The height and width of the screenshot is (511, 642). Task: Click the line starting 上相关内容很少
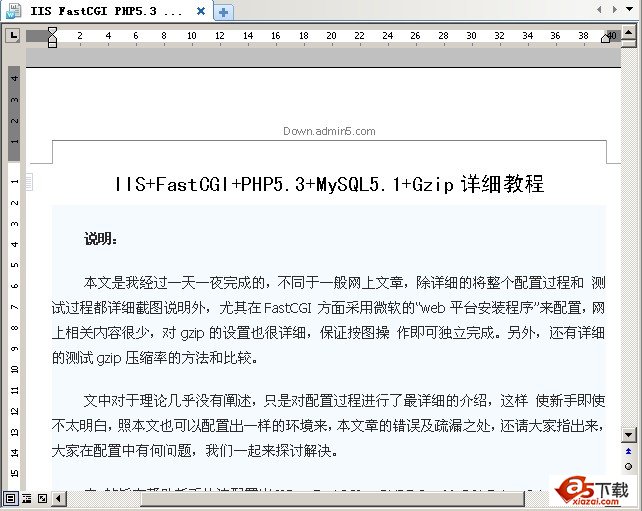328,333
